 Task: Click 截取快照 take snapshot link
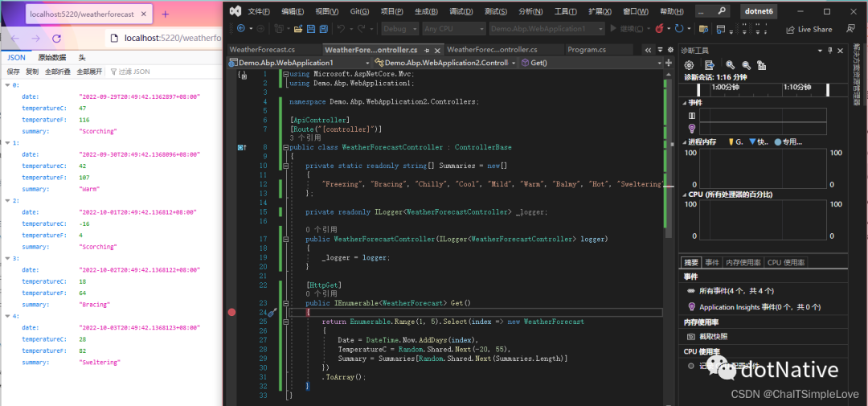click(714, 336)
